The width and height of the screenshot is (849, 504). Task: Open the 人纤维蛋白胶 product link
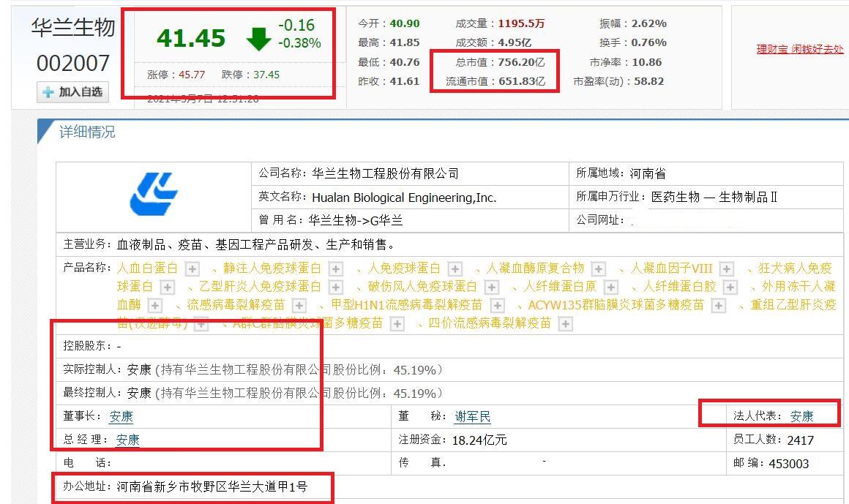pos(679,286)
